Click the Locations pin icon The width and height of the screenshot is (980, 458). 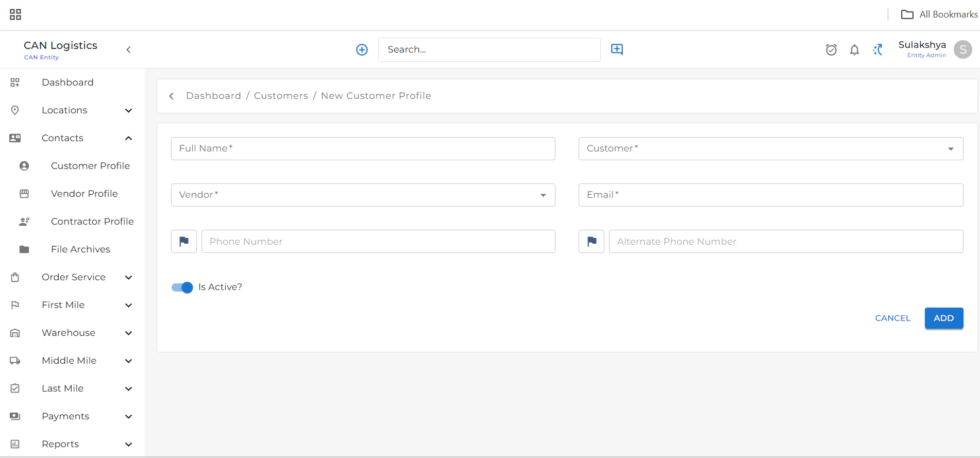pyautogui.click(x=15, y=110)
